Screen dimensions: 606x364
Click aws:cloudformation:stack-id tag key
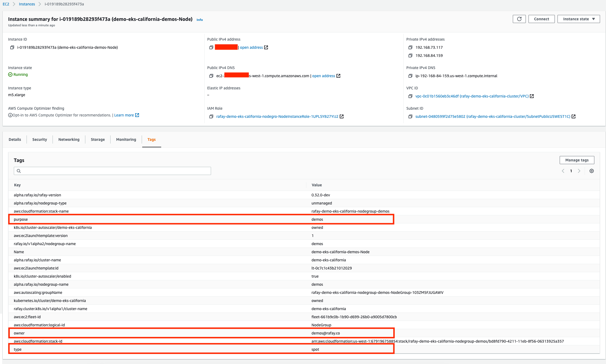click(38, 341)
